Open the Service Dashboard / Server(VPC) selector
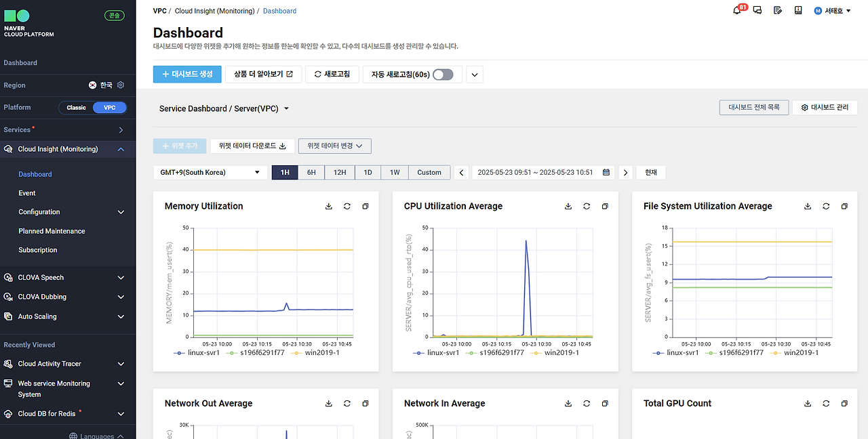 pos(224,108)
